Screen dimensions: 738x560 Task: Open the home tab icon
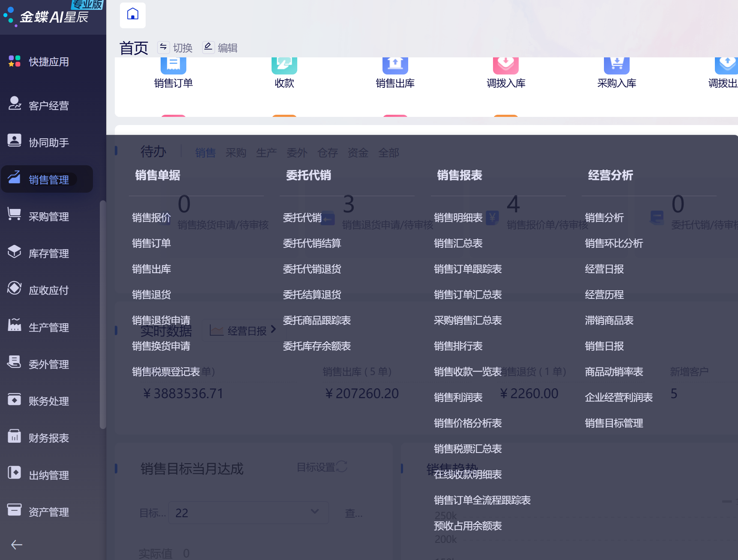[133, 15]
